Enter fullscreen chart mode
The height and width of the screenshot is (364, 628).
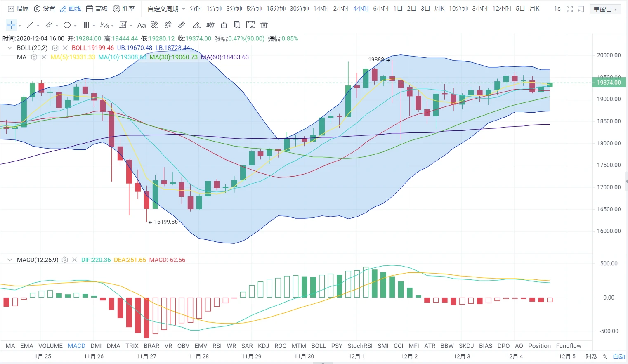569,9
